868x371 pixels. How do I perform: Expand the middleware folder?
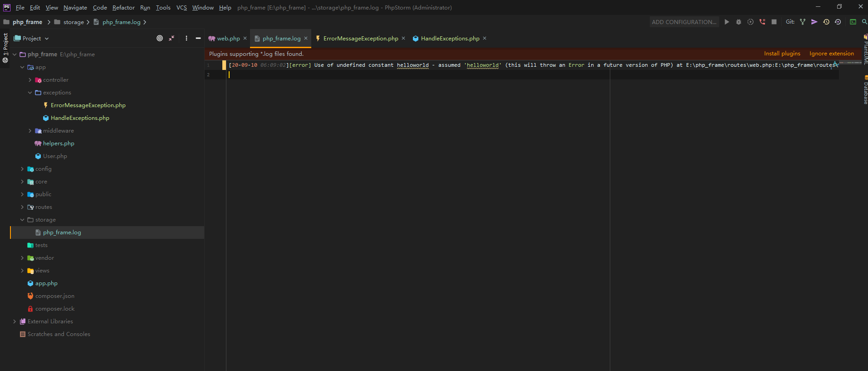point(30,131)
